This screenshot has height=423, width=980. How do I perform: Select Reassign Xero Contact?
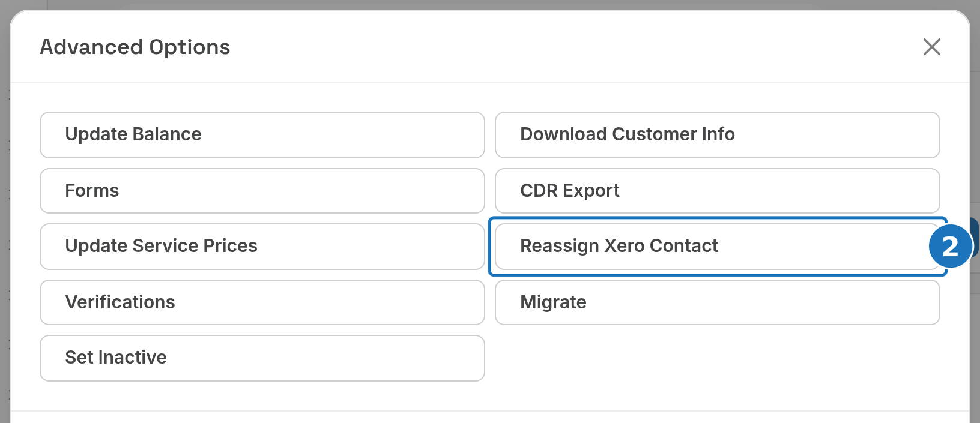tap(718, 247)
